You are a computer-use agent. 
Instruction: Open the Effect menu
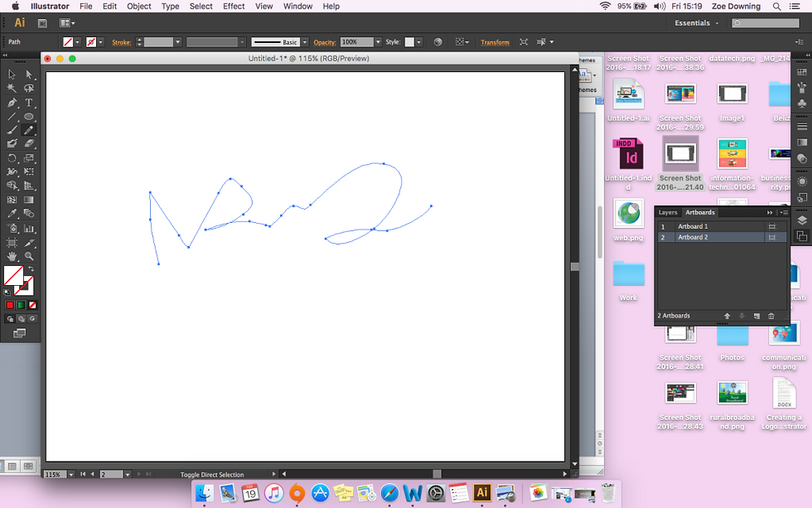[x=234, y=6]
